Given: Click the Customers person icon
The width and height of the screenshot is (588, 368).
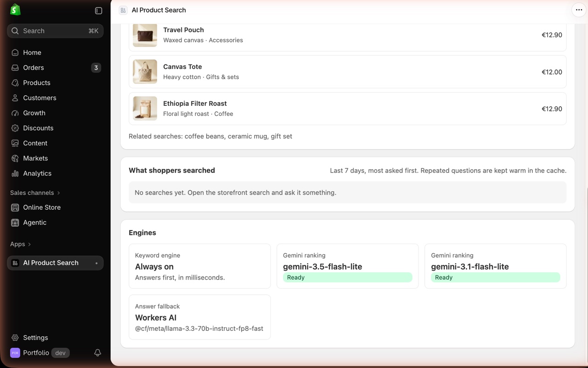Looking at the screenshot, I should click(x=15, y=98).
